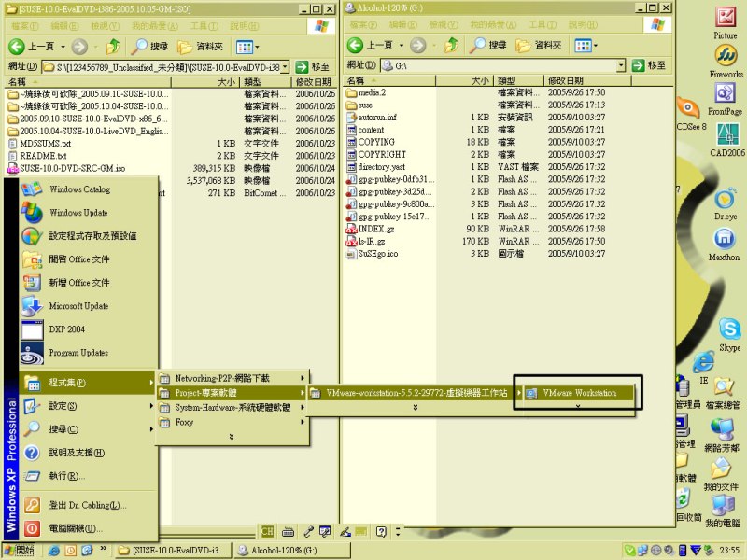Launch Skype from the desktop
Image resolution: width=747 pixels, height=560 pixels.
pos(730,335)
